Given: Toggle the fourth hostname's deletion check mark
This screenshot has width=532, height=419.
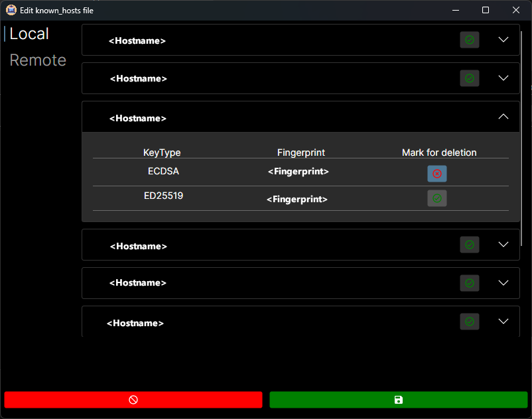Looking at the screenshot, I should [x=469, y=245].
